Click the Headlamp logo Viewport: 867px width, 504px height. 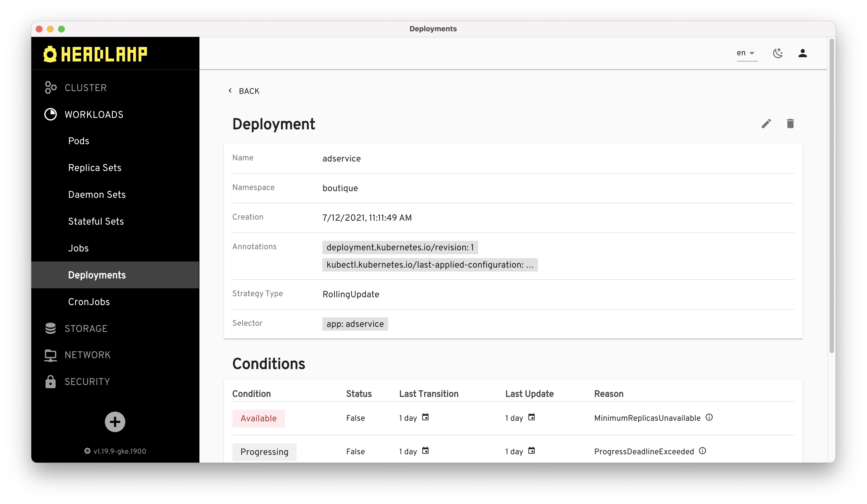pyautogui.click(x=95, y=54)
